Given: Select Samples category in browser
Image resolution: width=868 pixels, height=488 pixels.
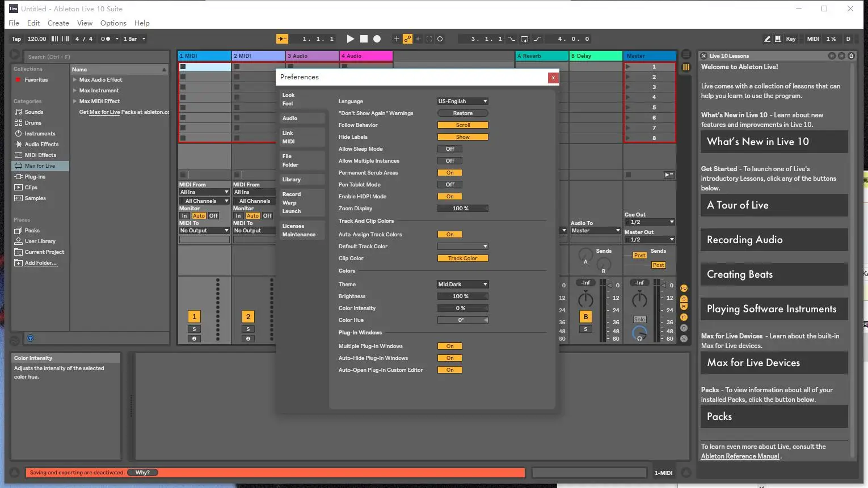Looking at the screenshot, I should pyautogui.click(x=35, y=198).
